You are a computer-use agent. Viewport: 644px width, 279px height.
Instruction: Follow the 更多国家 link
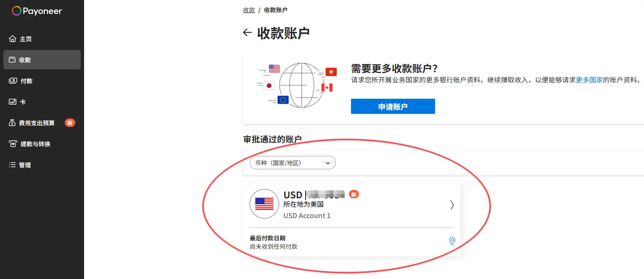click(589, 80)
